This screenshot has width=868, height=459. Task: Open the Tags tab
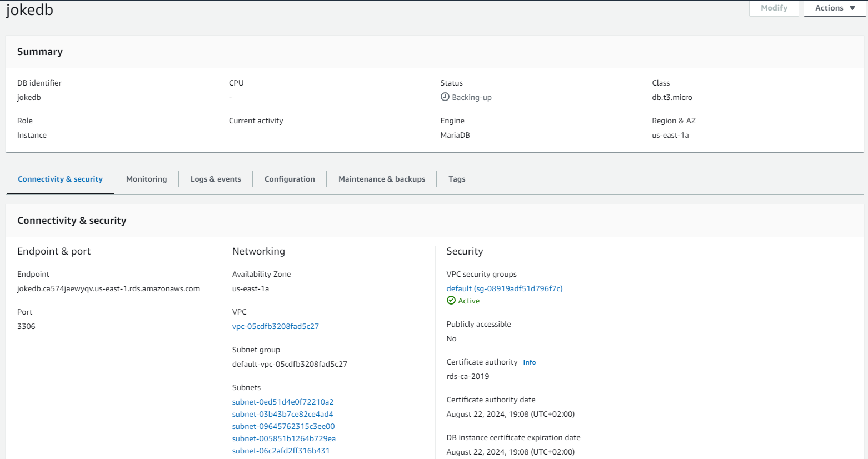coord(457,179)
